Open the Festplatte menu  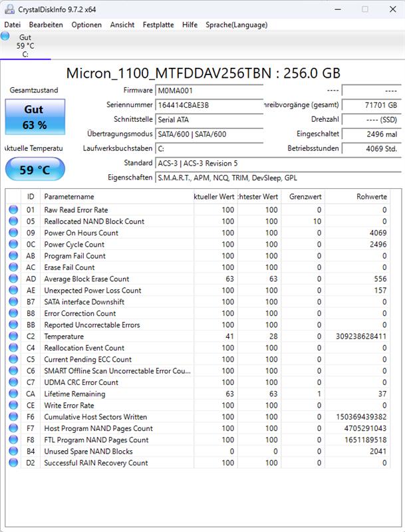pos(158,25)
